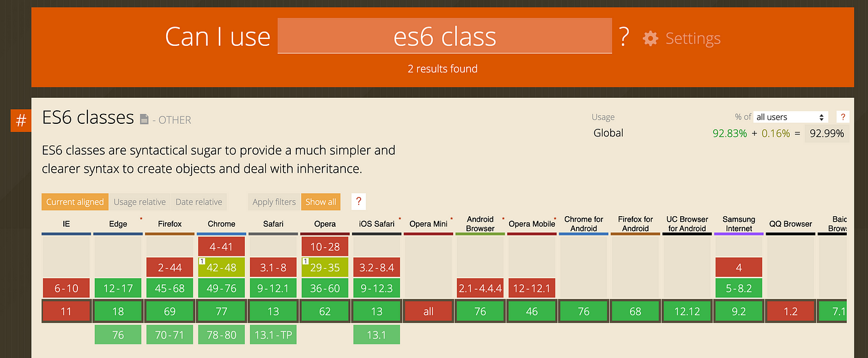The height and width of the screenshot is (358, 868).
Task: Click the IE browser column header
Action: [66, 224]
